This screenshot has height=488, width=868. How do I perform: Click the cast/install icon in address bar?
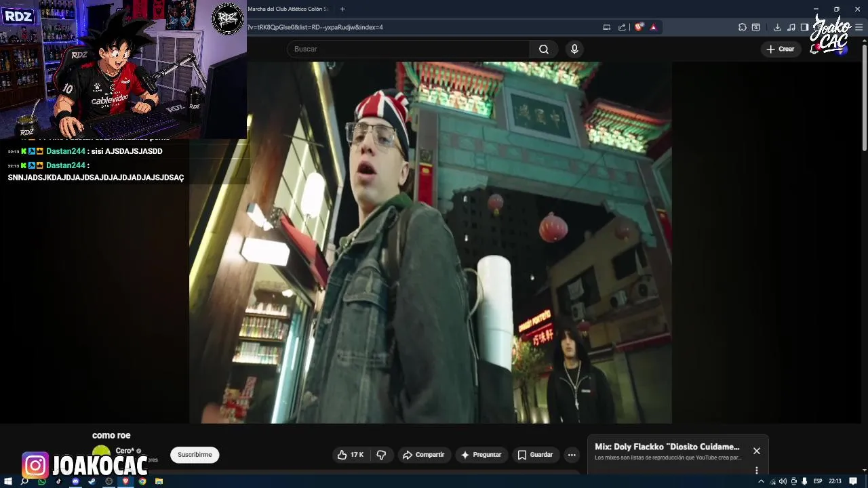coord(607,27)
